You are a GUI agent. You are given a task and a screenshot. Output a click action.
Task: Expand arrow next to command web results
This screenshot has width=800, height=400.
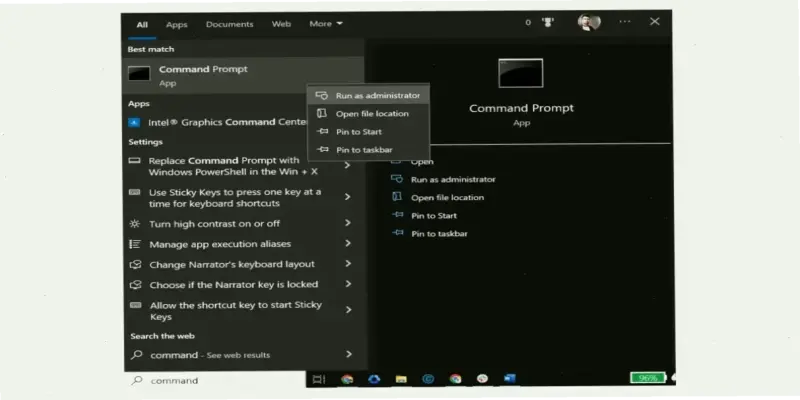pyautogui.click(x=348, y=354)
